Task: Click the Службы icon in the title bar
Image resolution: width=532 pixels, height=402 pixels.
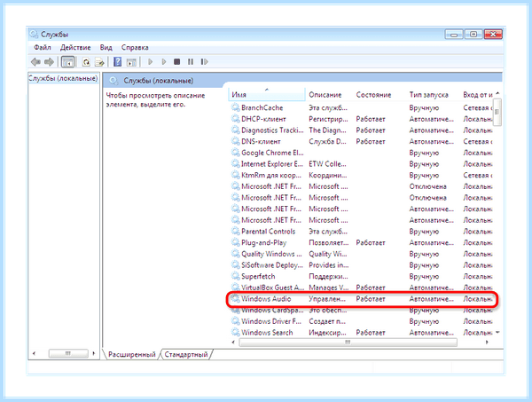Action: coord(34,35)
